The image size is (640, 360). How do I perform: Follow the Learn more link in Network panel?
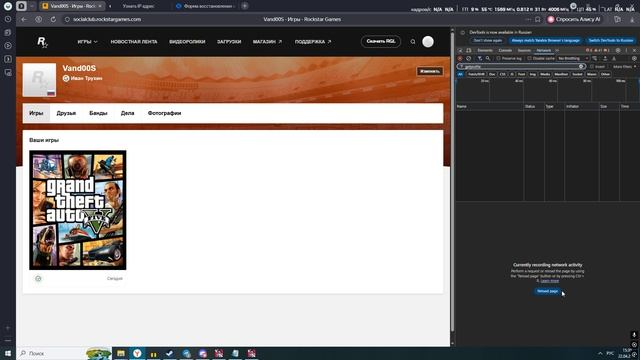pos(550,281)
